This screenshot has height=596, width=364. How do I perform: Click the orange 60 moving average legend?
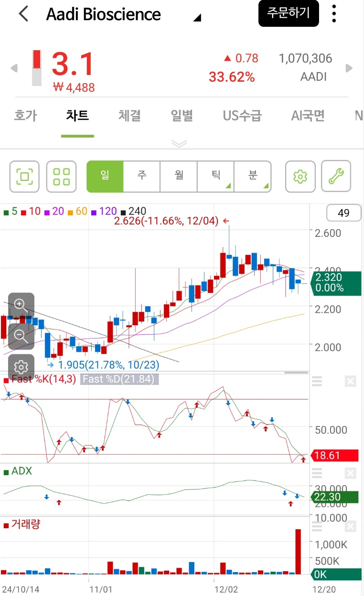click(78, 211)
